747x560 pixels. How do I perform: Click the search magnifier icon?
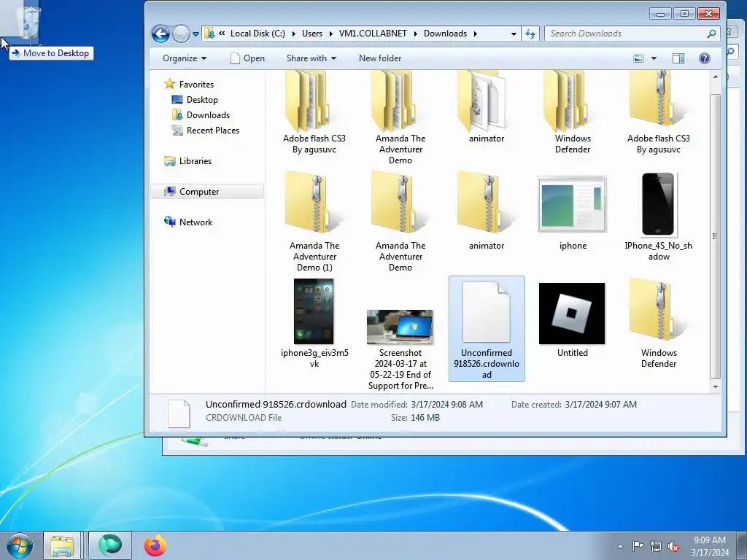tap(711, 34)
